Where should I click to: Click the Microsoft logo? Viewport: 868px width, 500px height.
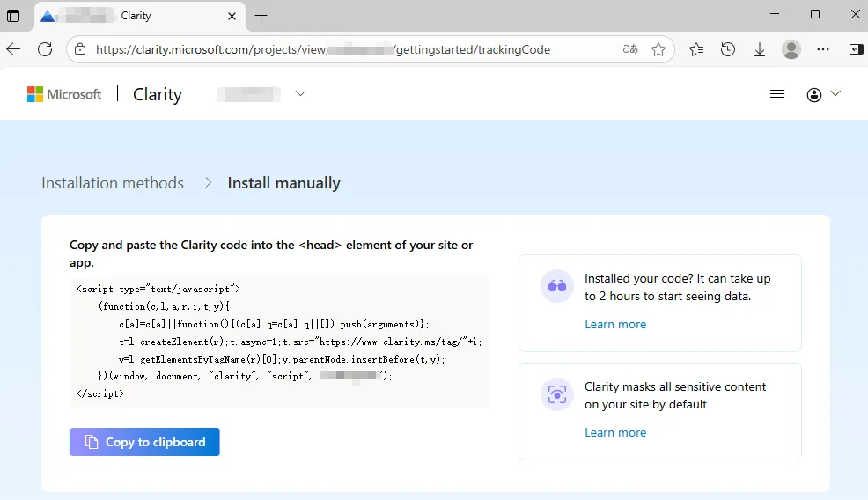[x=64, y=94]
